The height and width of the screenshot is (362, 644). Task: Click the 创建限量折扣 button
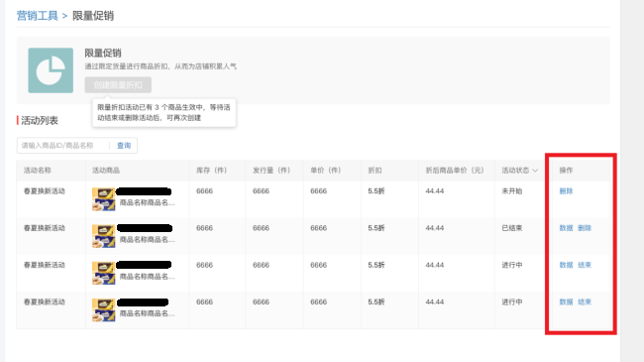118,85
